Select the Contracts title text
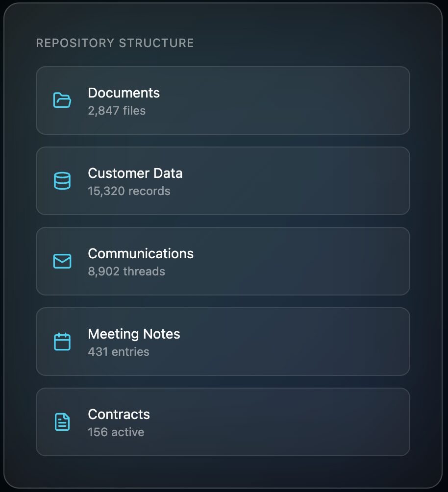Viewport: 448px width, 492px height. 119,414
